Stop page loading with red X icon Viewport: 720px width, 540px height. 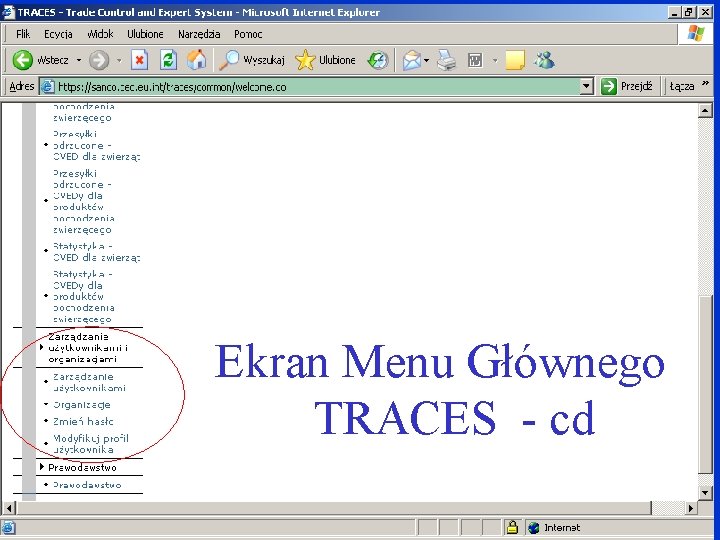coord(140,60)
